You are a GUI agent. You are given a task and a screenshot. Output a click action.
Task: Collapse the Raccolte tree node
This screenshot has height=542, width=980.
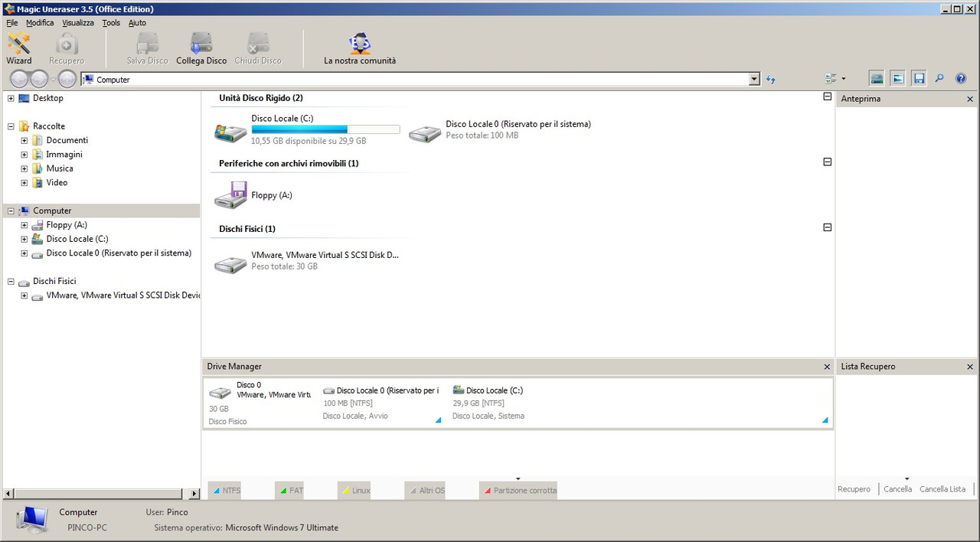click(11, 126)
